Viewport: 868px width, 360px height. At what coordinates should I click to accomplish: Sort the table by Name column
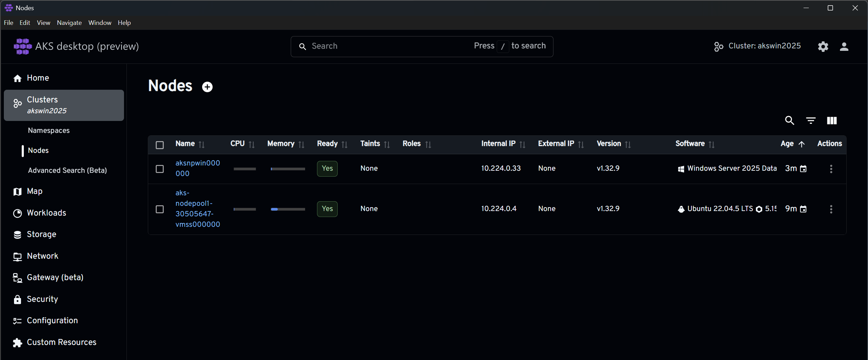pyautogui.click(x=202, y=144)
